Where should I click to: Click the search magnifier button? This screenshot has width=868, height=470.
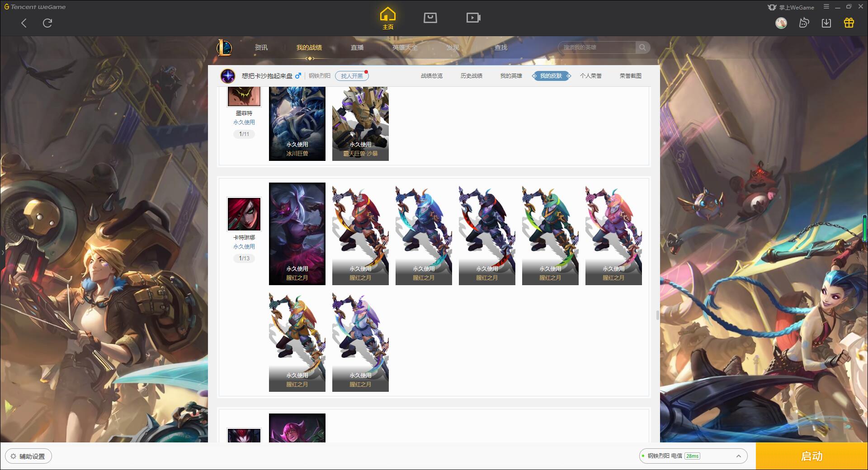coord(642,47)
